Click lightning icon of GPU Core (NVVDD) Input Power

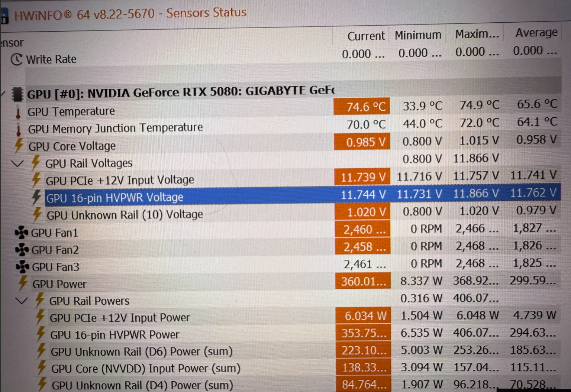(x=41, y=367)
